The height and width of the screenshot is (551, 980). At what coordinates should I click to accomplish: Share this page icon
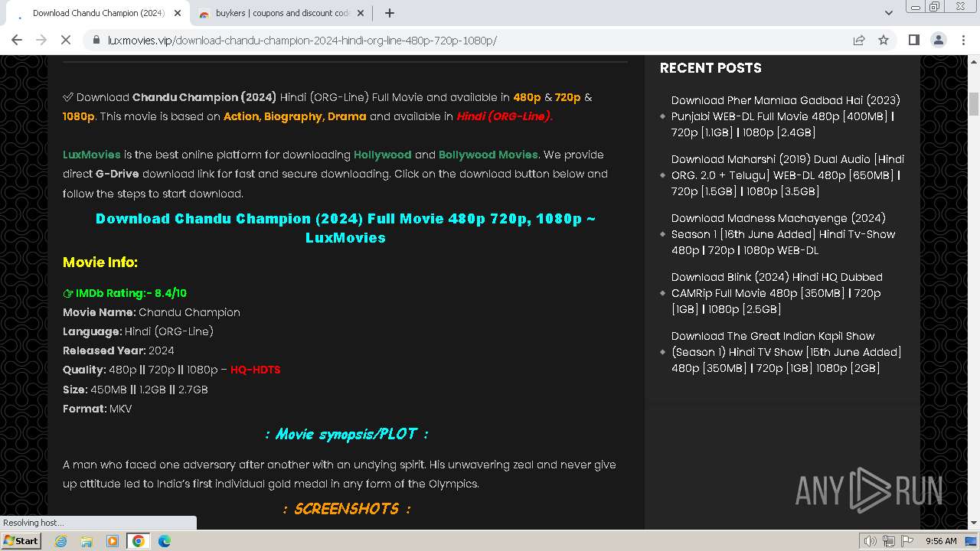[x=859, y=40]
